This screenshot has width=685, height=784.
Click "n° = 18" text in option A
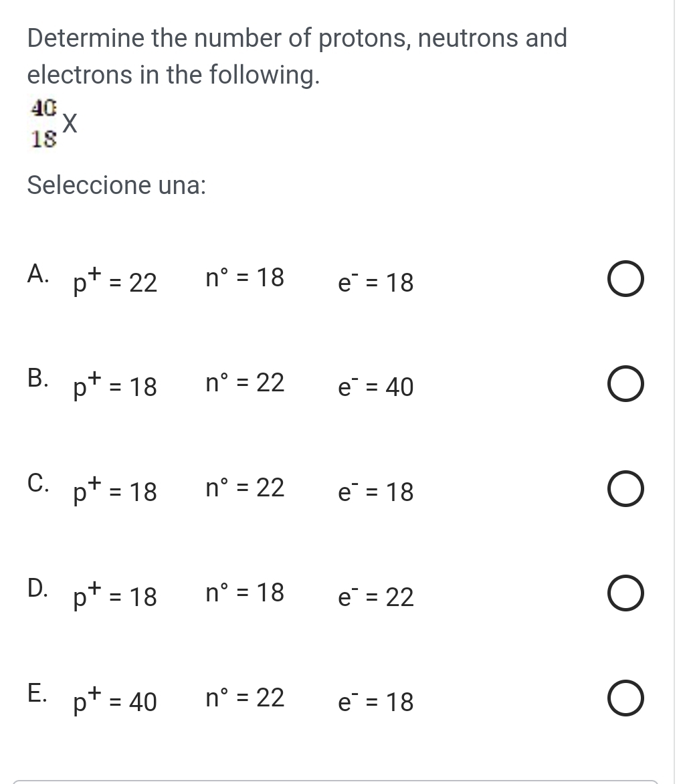click(x=245, y=277)
